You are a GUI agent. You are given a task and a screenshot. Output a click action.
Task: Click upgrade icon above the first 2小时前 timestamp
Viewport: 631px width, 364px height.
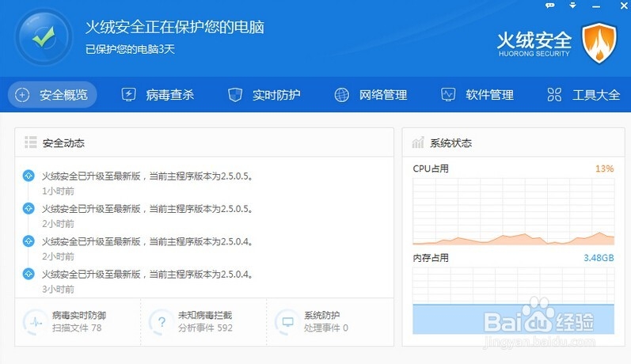(29, 208)
